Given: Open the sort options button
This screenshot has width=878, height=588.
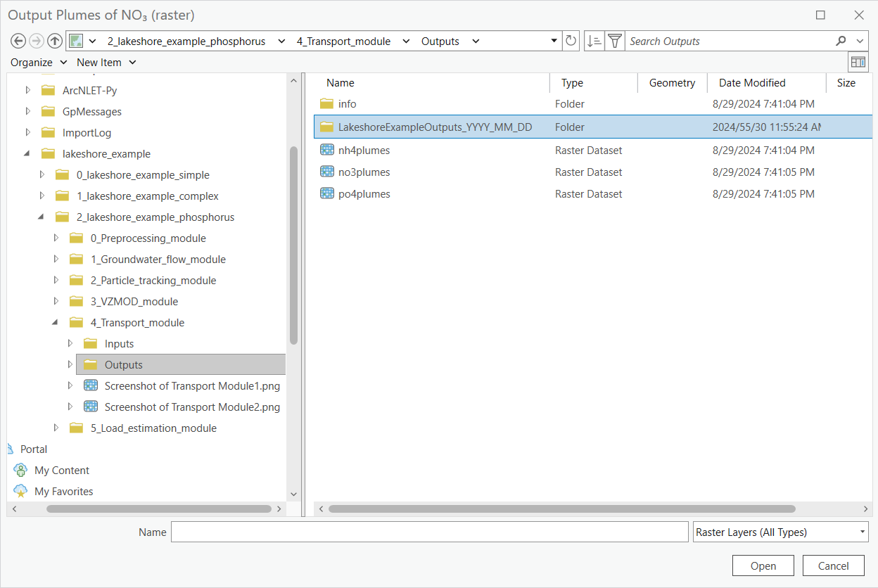Looking at the screenshot, I should [x=594, y=41].
